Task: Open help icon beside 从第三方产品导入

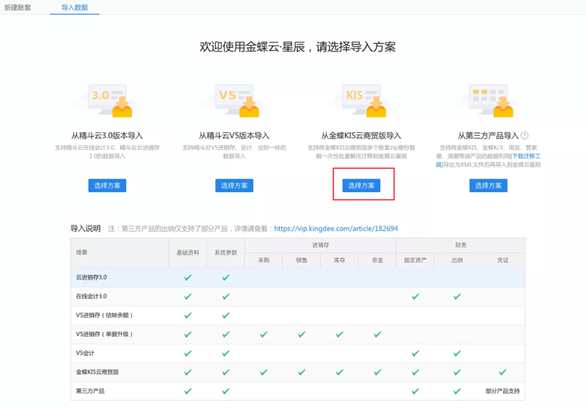Action: point(525,135)
